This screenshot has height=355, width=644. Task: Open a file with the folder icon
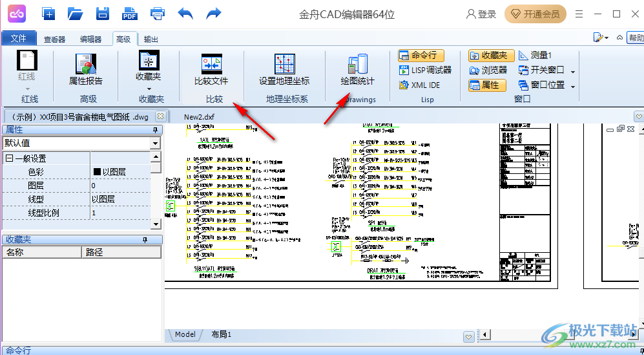[75, 14]
